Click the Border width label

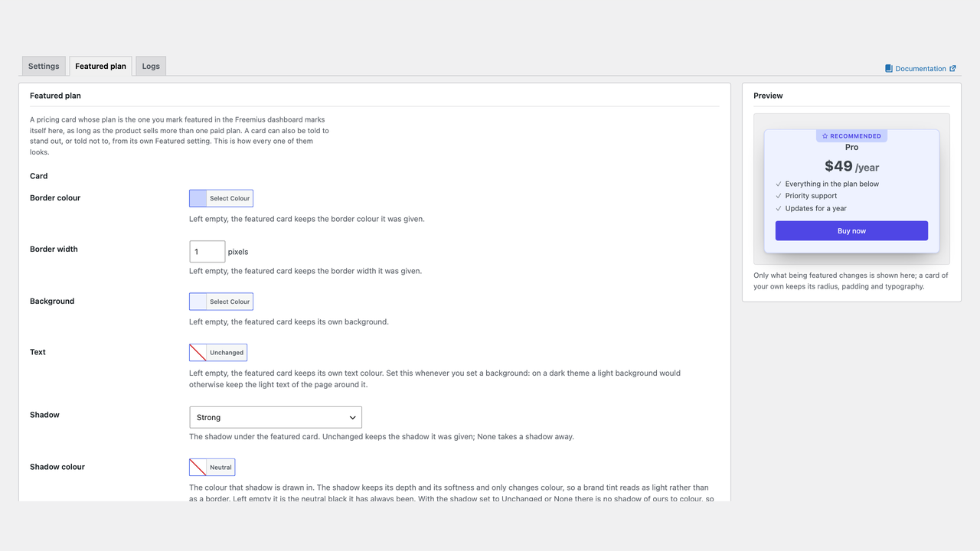point(54,249)
